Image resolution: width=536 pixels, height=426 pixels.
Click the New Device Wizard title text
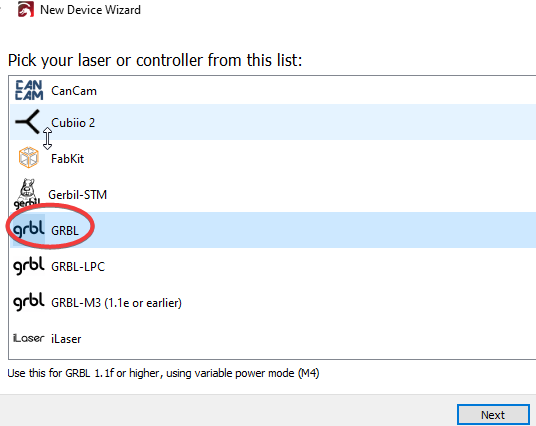90,10
